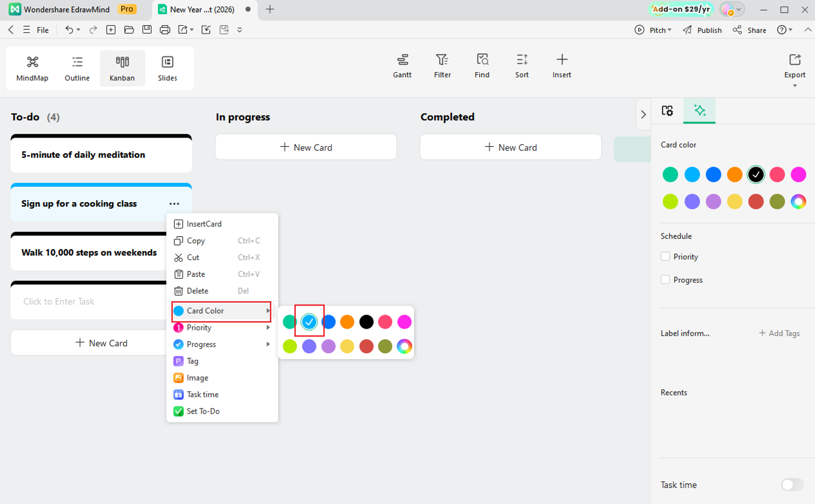Click the print icon in top toolbar
815x504 pixels.
(x=165, y=30)
